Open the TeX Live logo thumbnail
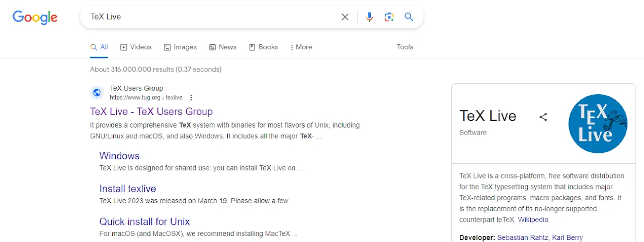 click(x=598, y=124)
